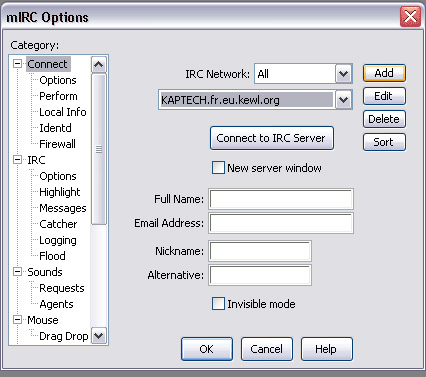The height and width of the screenshot is (377, 426).
Task: Open Help for mIRC Options
Action: (326, 349)
